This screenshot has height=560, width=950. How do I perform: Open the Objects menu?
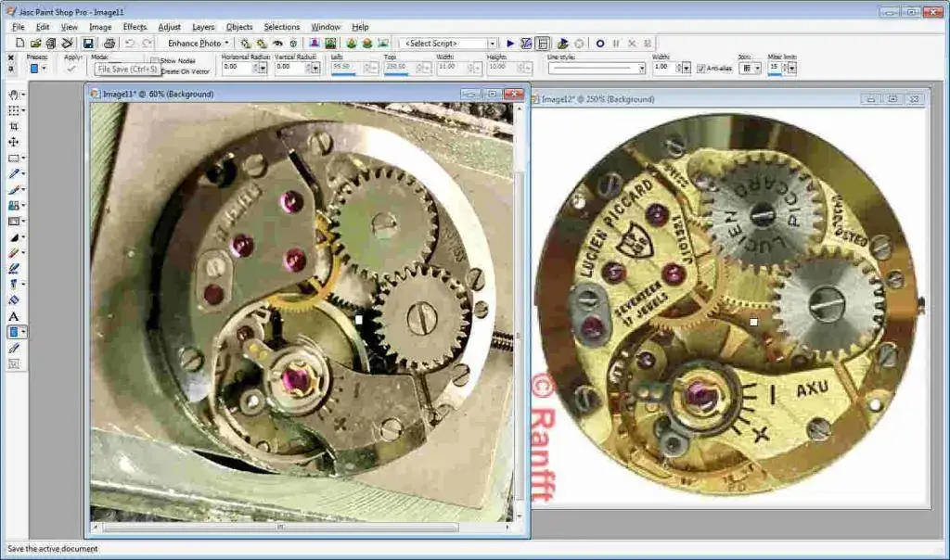tap(239, 27)
